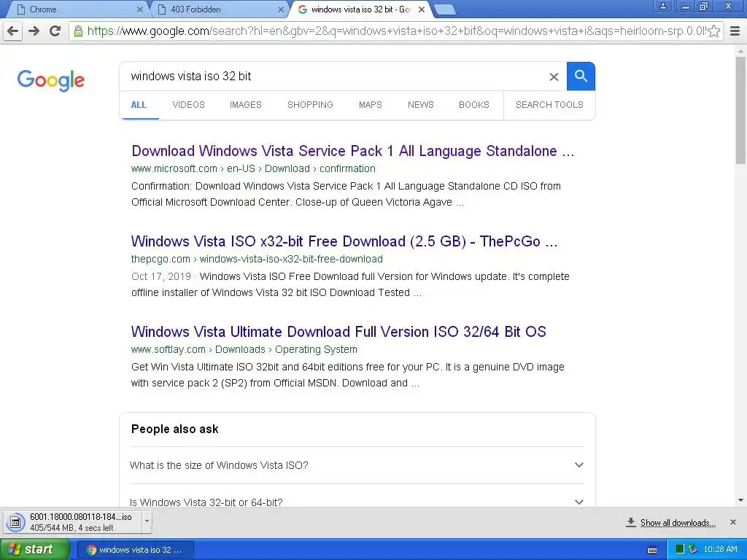The height and width of the screenshot is (560, 747).
Task: Reload the page with the refresh icon
Action: pyautogui.click(x=55, y=31)
